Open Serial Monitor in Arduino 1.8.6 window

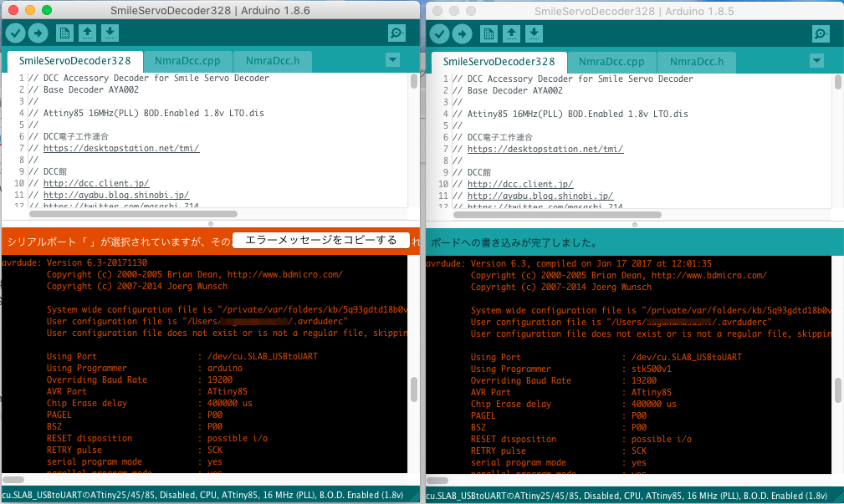point(396,33)
